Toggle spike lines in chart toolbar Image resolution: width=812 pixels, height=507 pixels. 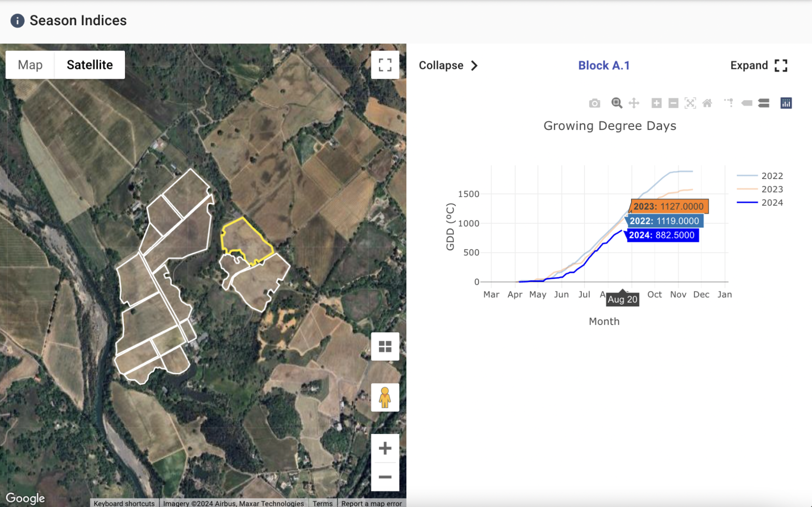click(x=728, y=103)
